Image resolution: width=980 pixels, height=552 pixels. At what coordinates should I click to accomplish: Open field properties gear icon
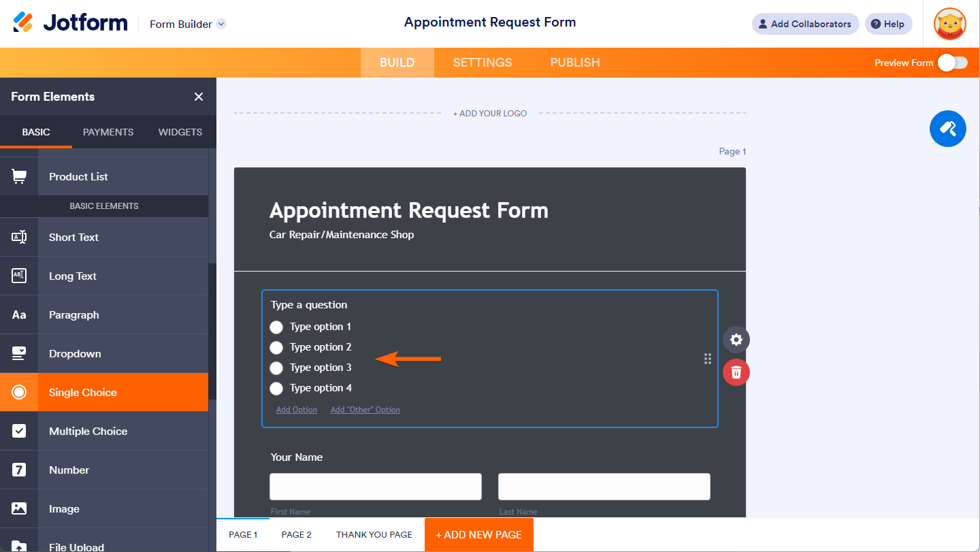(736, 340)
